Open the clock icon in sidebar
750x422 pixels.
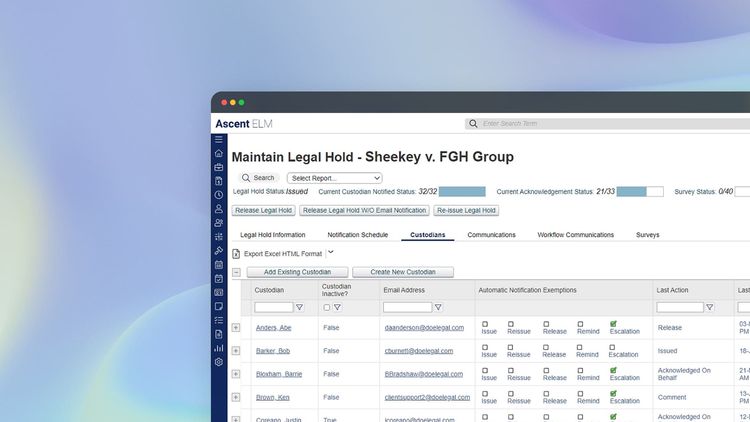pyautogui.click(x=219, y=195)
